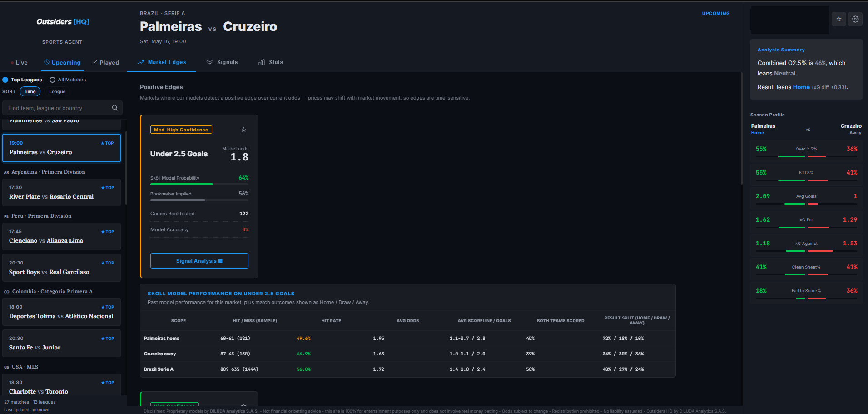Click the Sköll Model Probability progress bar
The height and width of the screenshot is (414, 868).
click(x=199, y=184)
